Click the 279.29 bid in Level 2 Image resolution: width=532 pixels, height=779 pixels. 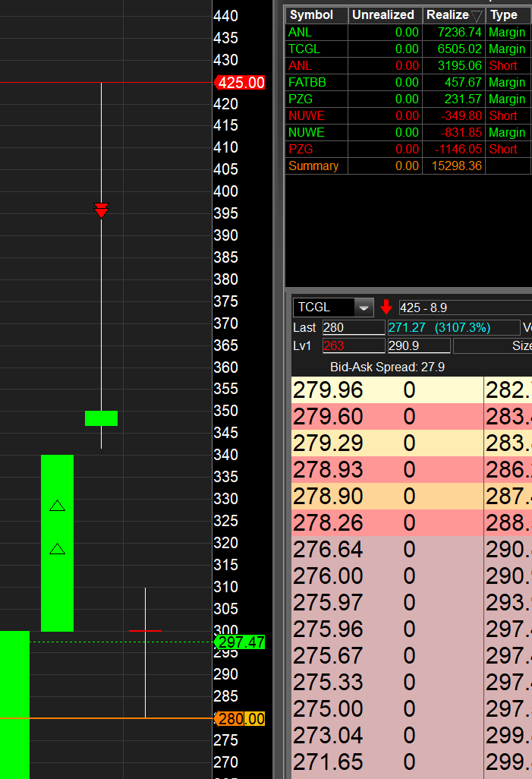(x=328, y=443)
